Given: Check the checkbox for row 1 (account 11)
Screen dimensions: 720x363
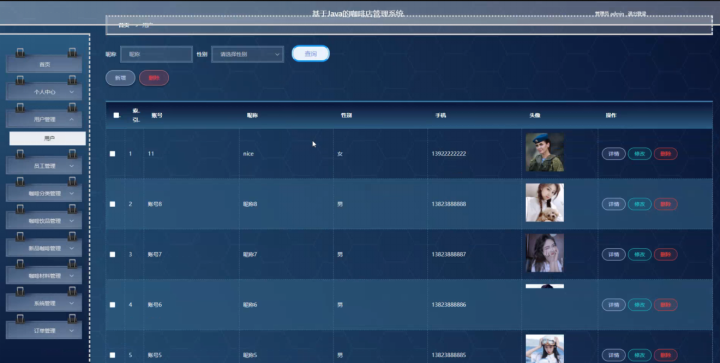Looking at the screenshot, I should 112,154.
